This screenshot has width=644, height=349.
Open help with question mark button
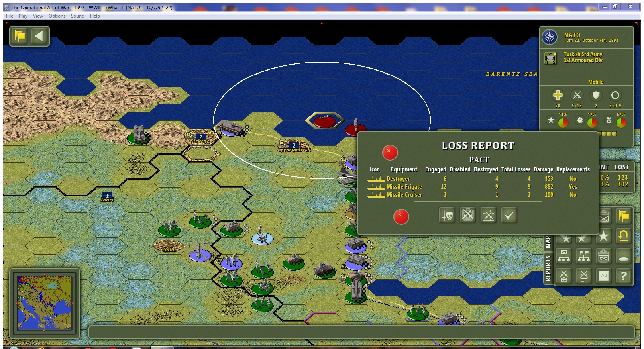(x=624, y=276)
